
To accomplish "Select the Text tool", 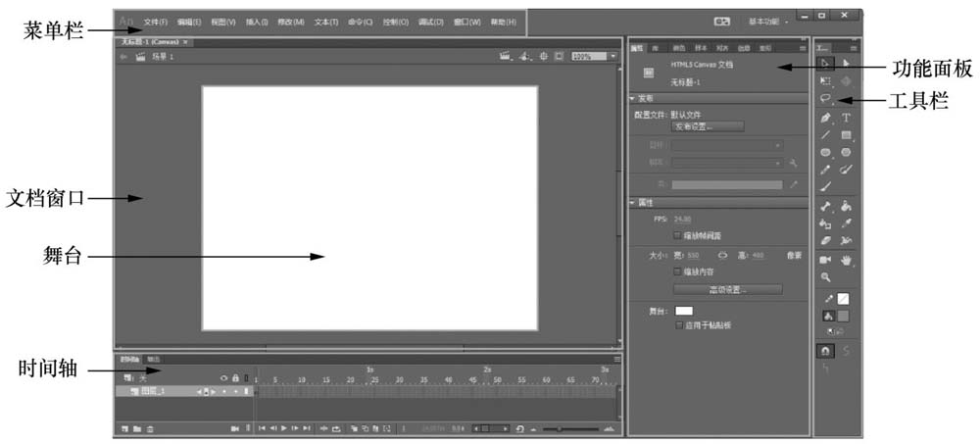I will click(847, 118).
